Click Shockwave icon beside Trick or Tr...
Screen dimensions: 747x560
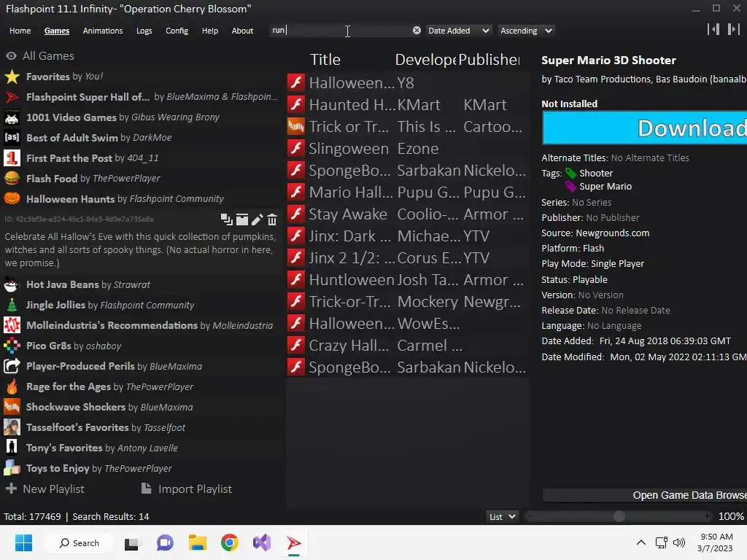coord(296,127)
